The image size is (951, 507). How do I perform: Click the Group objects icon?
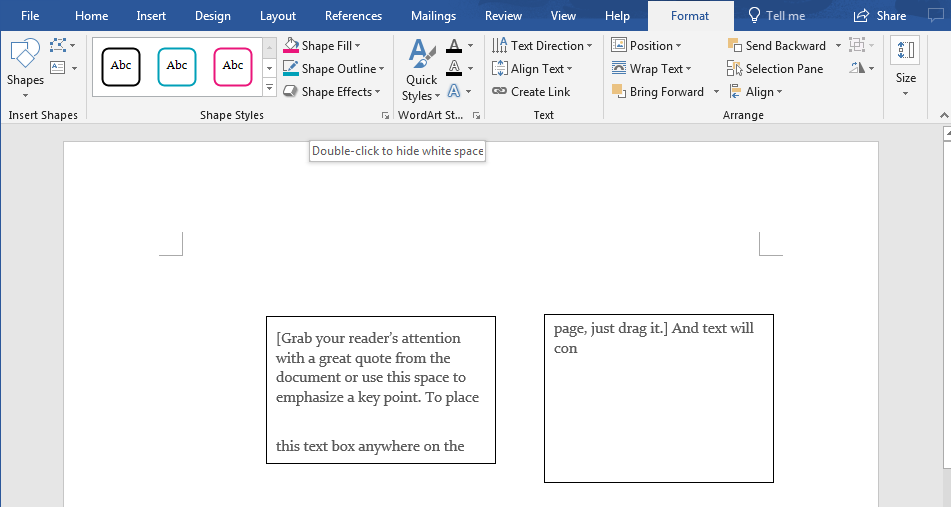click(x=857, y=45)
